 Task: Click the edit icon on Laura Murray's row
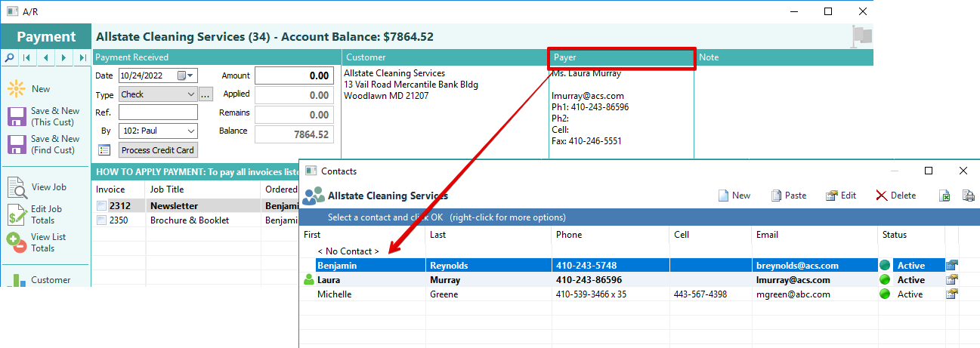click(951, 279)
